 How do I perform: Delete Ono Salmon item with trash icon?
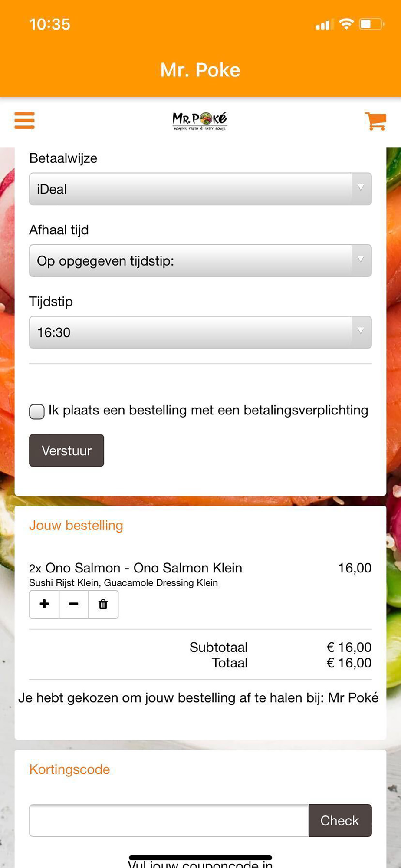pos(103,604)
